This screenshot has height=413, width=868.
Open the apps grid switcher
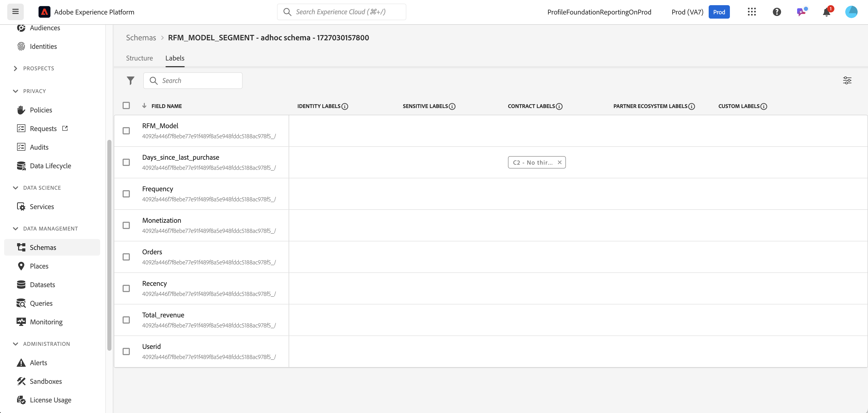751,12
